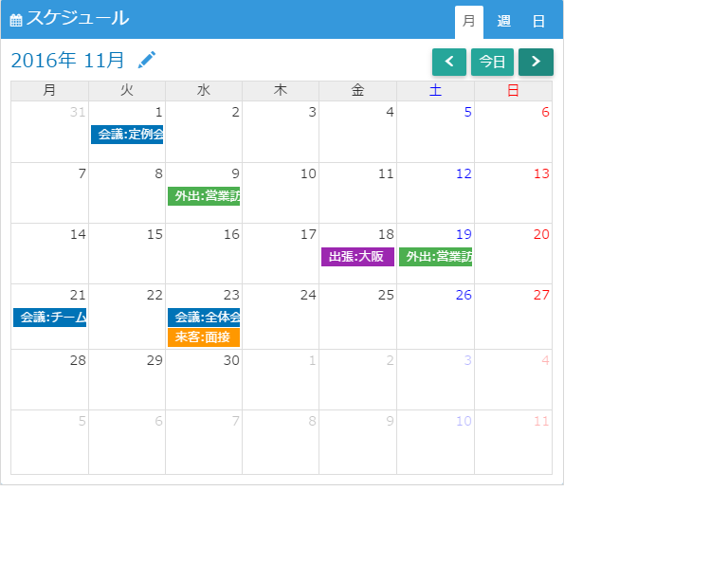Select day 17 in the calendar
Screen dimensions: 728x582
tap(281, 254)
